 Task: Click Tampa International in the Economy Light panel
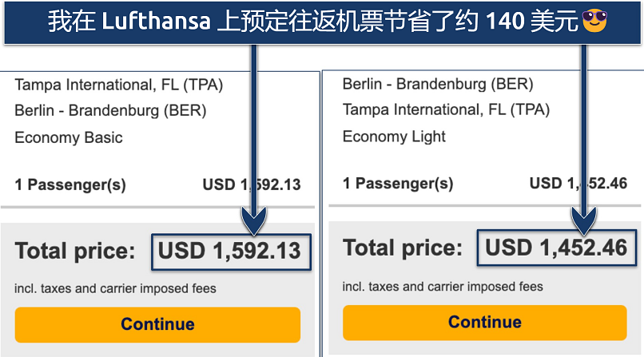pyautogui.click(x=446, y=109)
